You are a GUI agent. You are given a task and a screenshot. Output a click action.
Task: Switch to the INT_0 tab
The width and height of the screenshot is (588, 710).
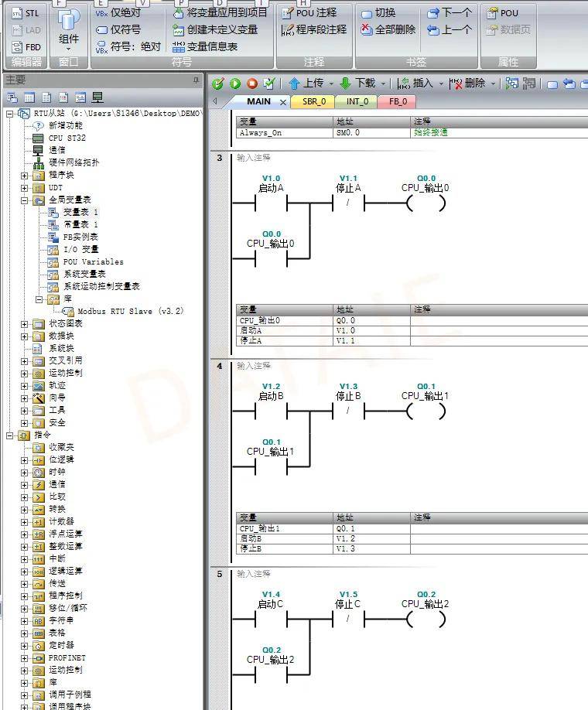(357, 102)
